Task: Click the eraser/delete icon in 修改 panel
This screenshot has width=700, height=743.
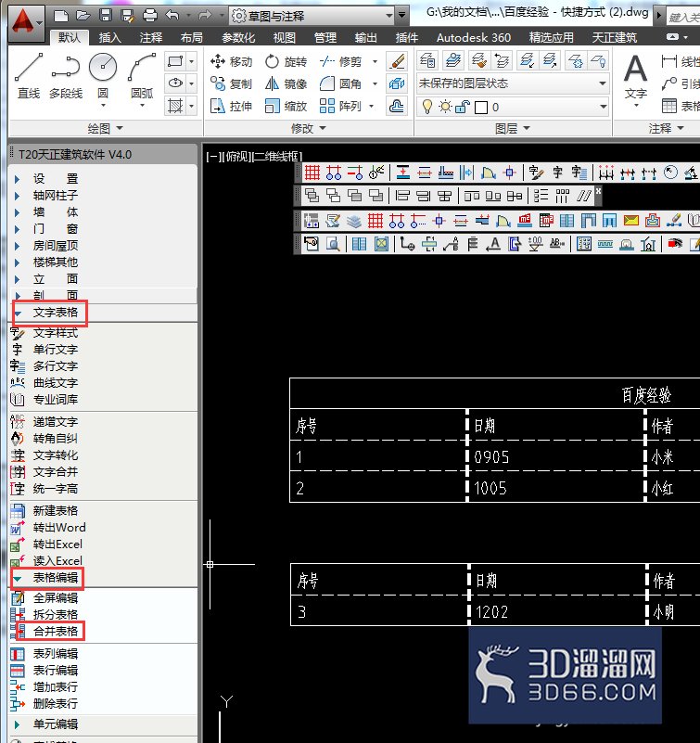Action: [397, 61]
